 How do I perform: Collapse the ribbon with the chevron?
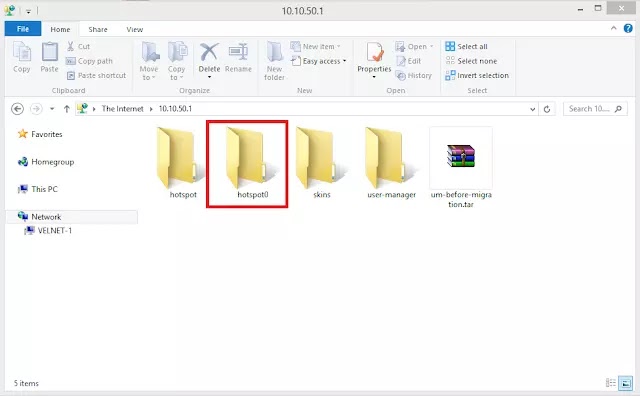click(x=613, y=28)
